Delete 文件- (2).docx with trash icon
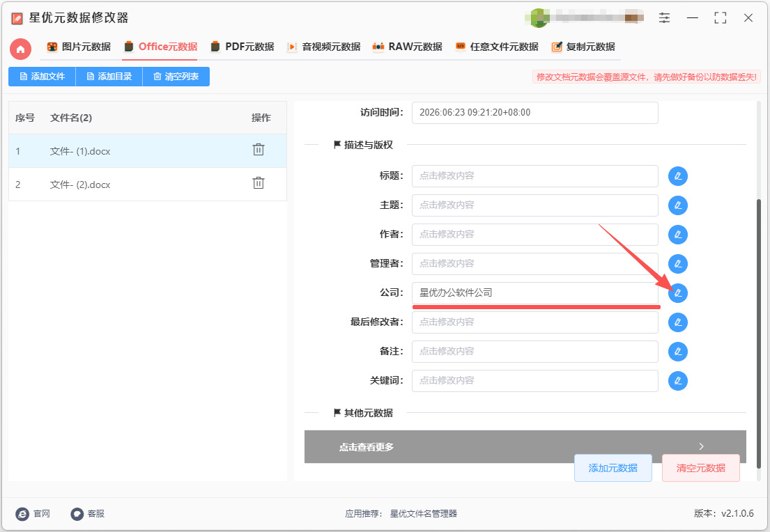Viewport: 770px width, 532px height. coord(259,183)
